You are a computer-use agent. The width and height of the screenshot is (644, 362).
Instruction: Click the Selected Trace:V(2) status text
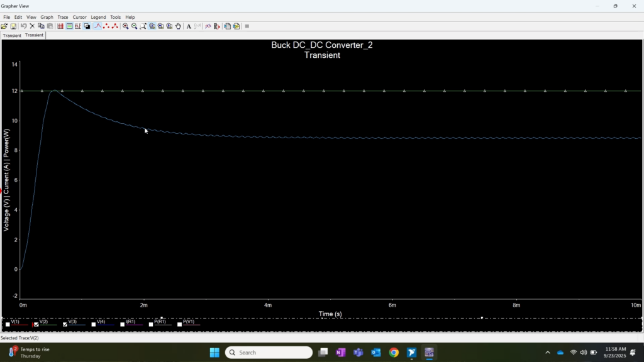point(19,338)
